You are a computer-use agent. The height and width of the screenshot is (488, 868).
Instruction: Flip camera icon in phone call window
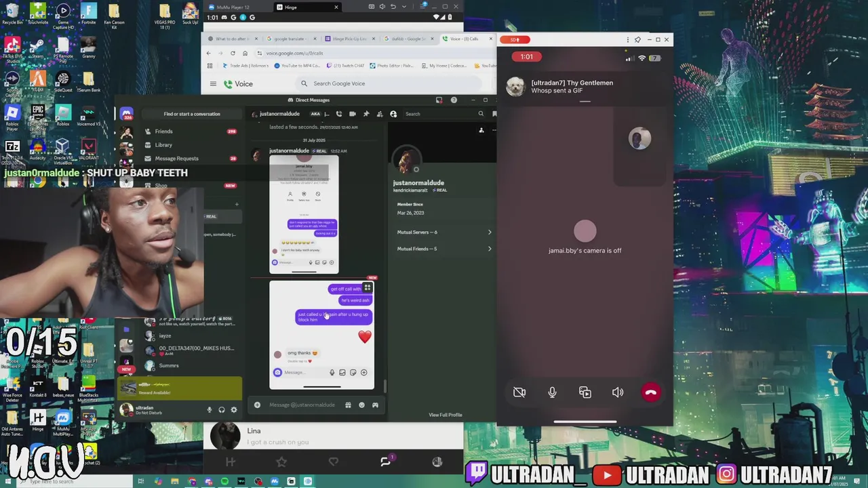(585, 392)
